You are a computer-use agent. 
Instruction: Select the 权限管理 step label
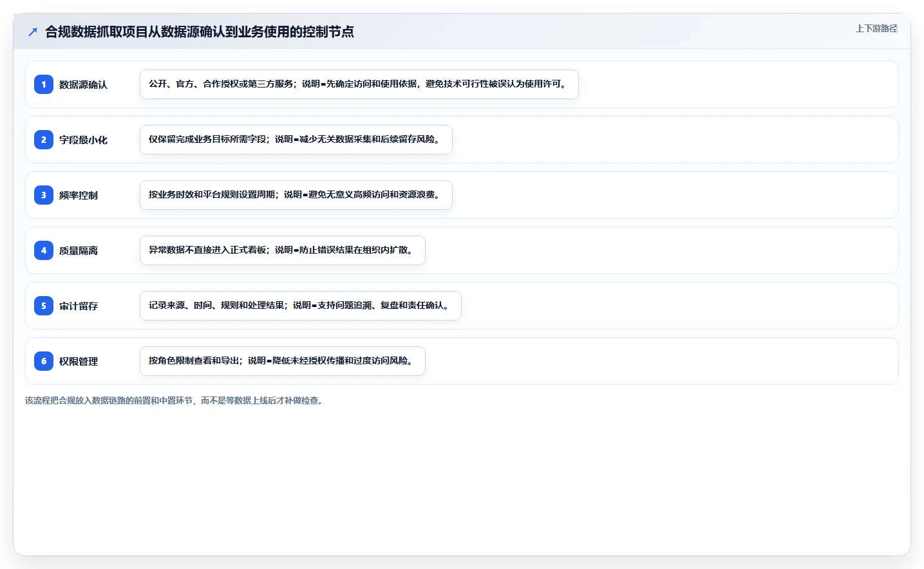tap(79, 361)
